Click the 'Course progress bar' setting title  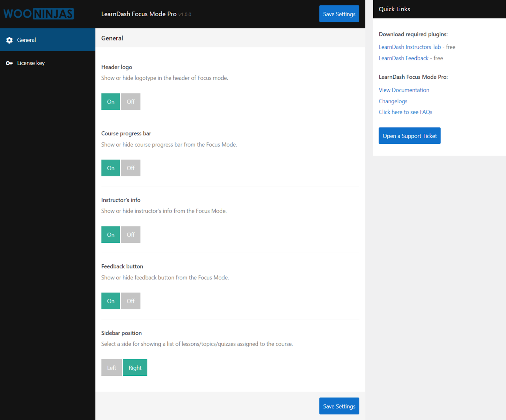coord(126,134)
